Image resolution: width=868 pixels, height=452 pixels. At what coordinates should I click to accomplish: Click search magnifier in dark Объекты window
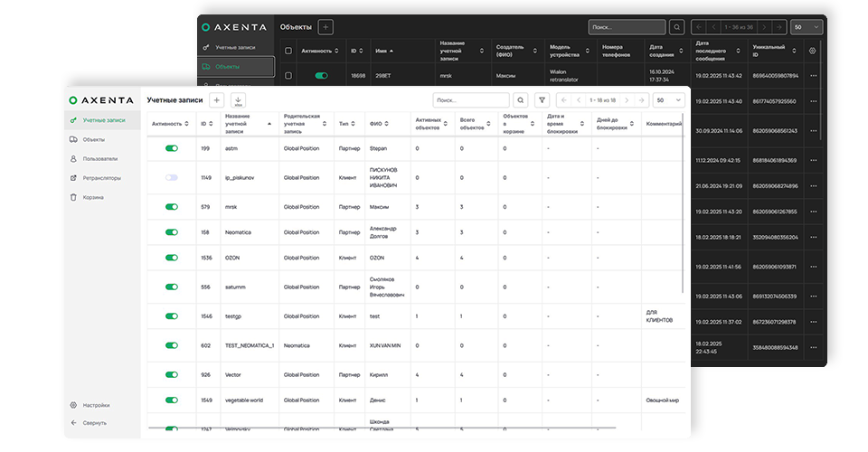tap(677, 27)
